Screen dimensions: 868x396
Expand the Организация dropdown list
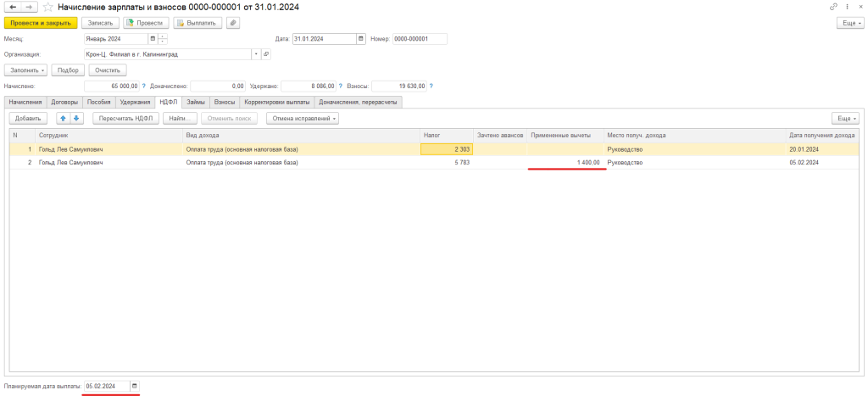(x=256, y=54)
